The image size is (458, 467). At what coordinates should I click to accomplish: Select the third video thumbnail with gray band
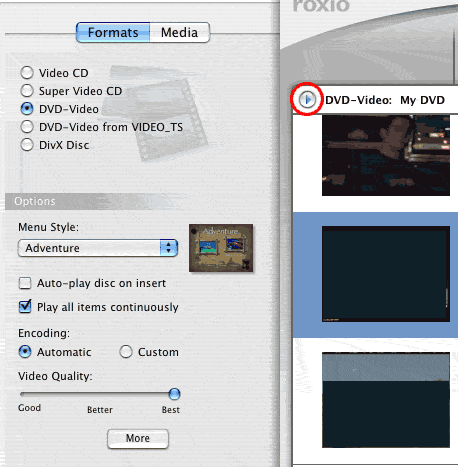click(386, 400)
